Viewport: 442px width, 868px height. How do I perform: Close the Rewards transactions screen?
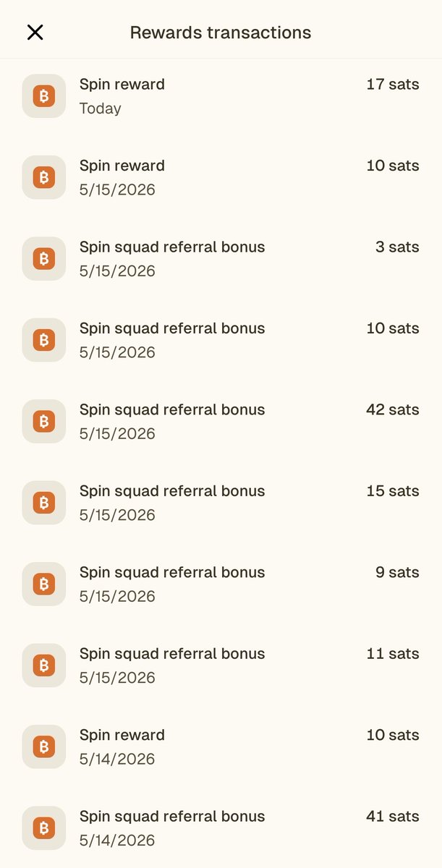tap(35, 33)
